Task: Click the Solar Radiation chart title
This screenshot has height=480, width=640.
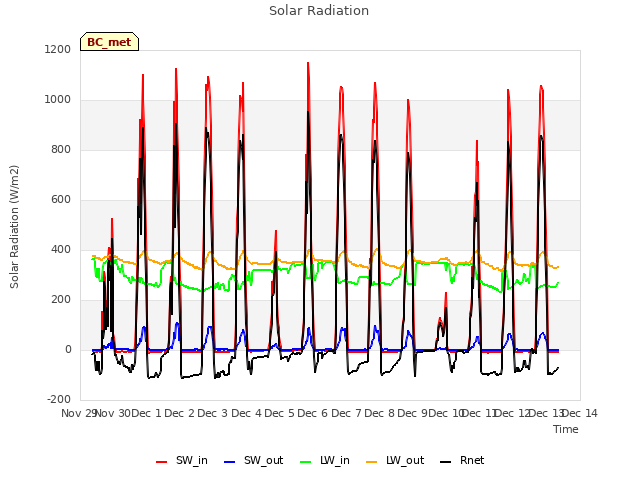Action: pyautogui.click(x=319, y=11)
